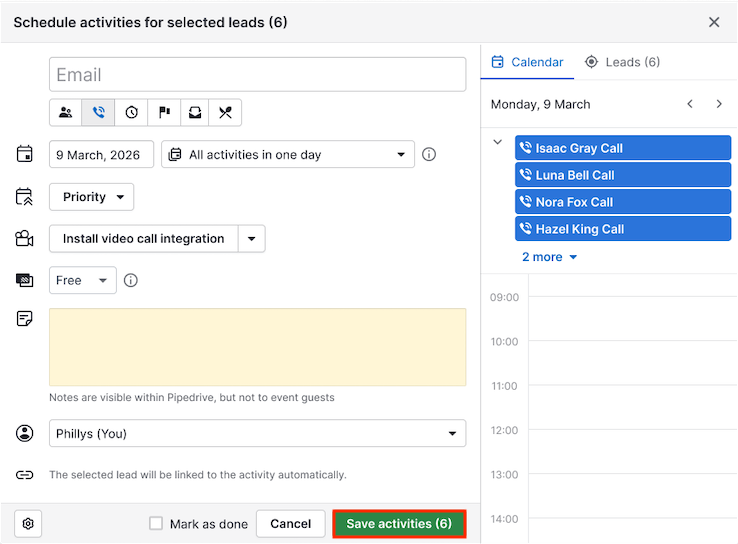Click Save activities (6) button
This screenshot has height=544, width=738.
tap(399, 524)
